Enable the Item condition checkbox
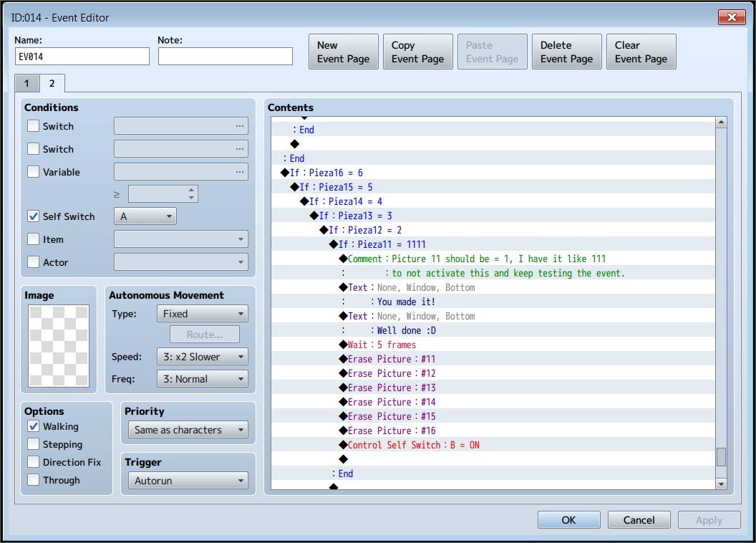The image size is (756, 543). pos(33,239)
